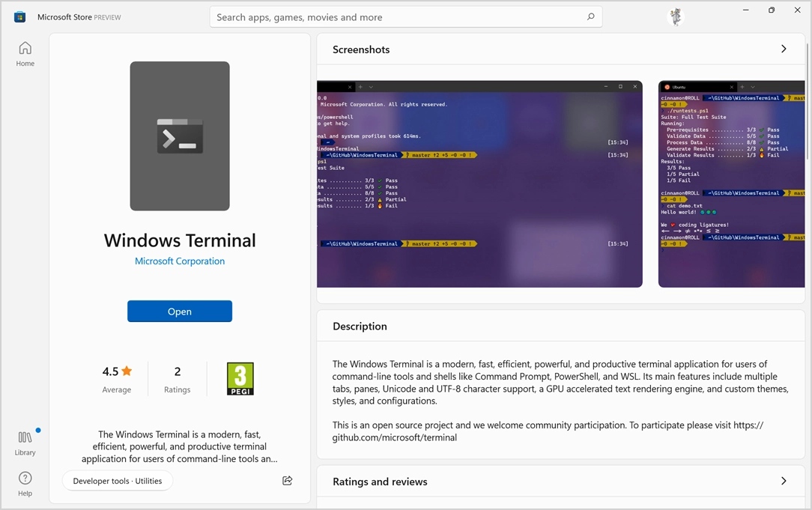Click the rating star icon
Image resolution: width=812 pixels, height=510 pixels.
point(127,371)
